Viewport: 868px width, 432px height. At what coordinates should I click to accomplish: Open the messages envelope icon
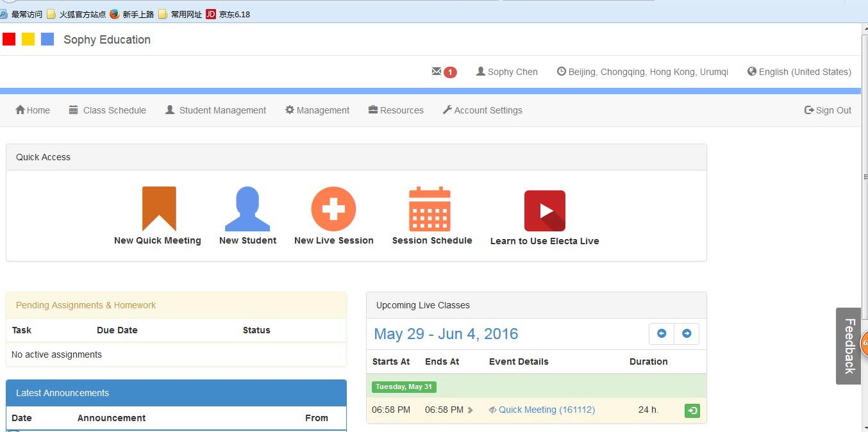437,72
